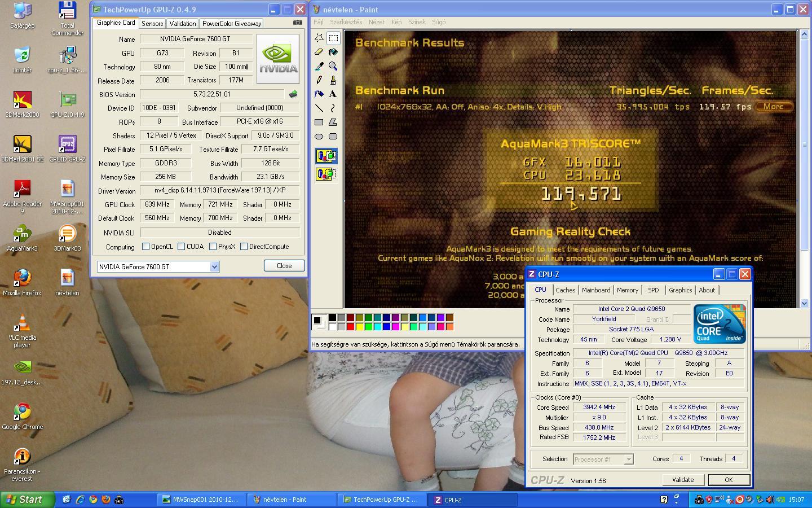The width and height of the screenshot is (812, 508).
Task: Select the Free-Form Select tool in Paint
Action: coord(319,38)
